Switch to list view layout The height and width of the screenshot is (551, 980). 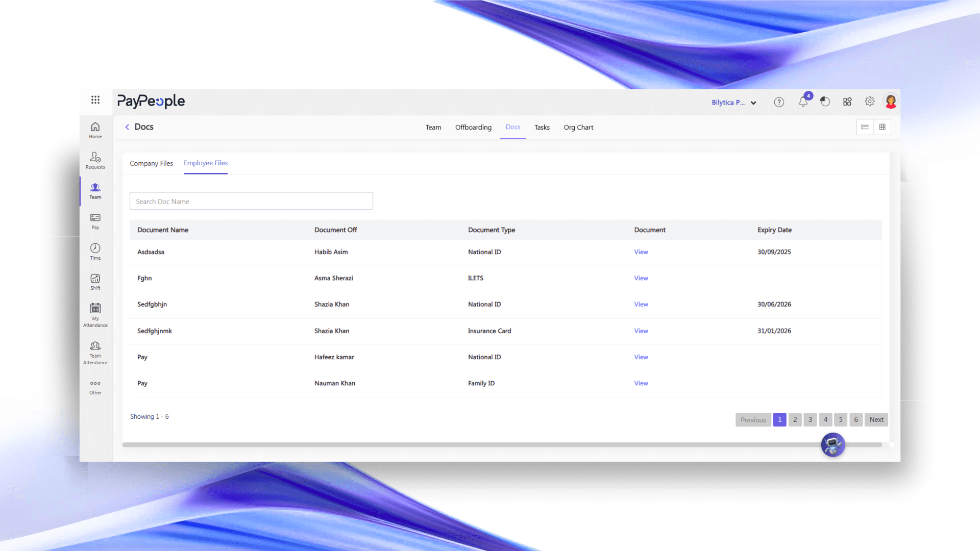pyautogui.click(x=865, y=127)
